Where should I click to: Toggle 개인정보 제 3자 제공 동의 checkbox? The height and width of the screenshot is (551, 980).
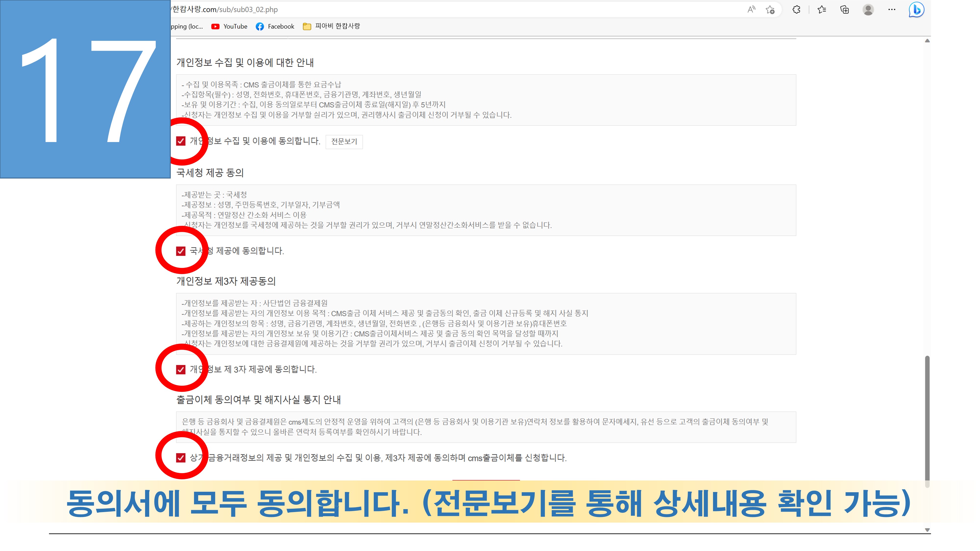point(181,369)
